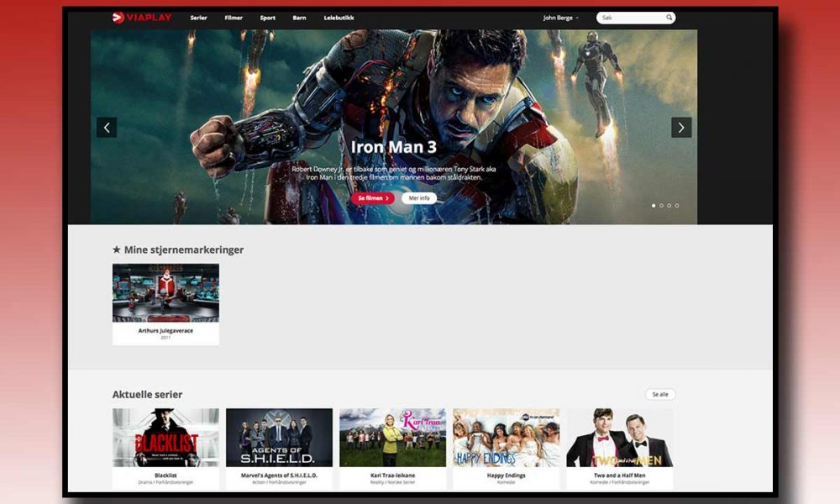The height and width of the screenshot is (504, 840).
Task: Open the Two and a Half Men thumbnail
Action: tap(620, 438)
